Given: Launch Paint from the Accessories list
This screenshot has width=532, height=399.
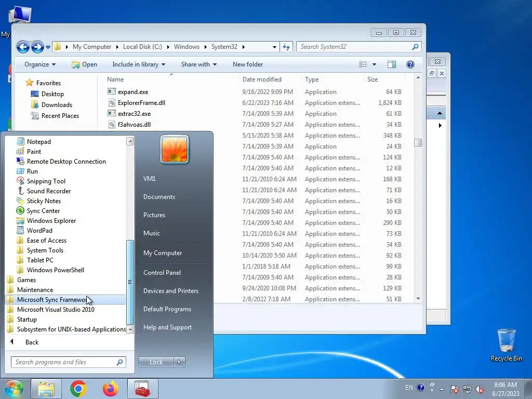Looking at the screenshot, I should tap(34, 151).
